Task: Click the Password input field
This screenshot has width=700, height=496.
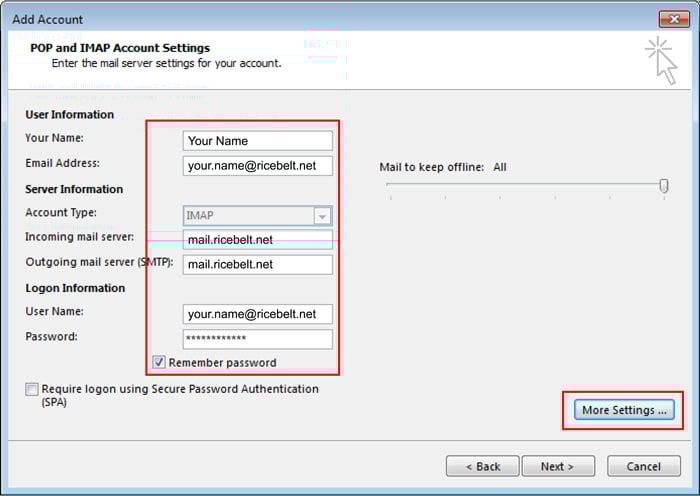Action: (257, 339)
